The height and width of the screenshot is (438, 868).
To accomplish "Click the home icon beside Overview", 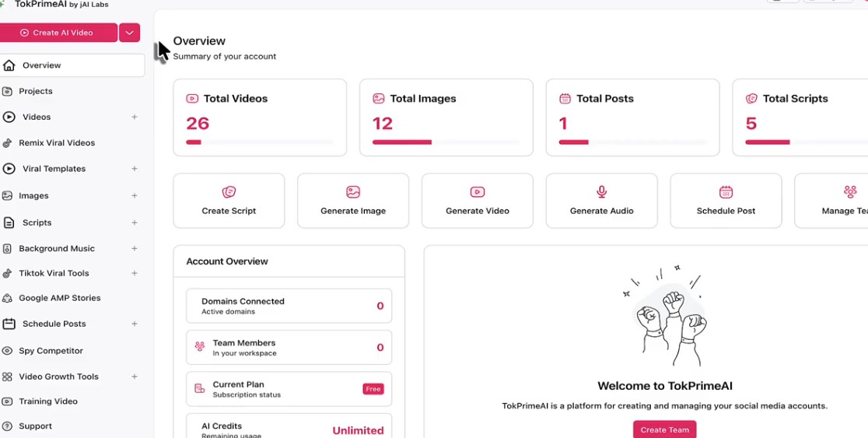I will [9, 65].
